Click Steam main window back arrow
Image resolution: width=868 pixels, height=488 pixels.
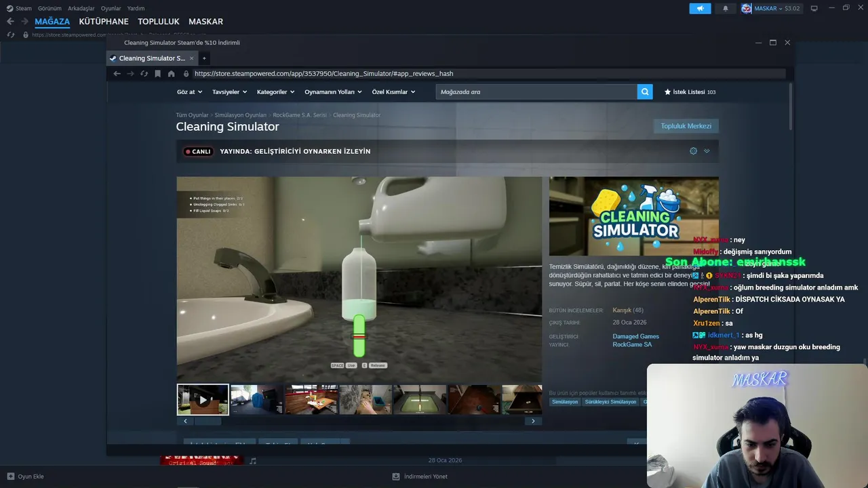[10, 22]
